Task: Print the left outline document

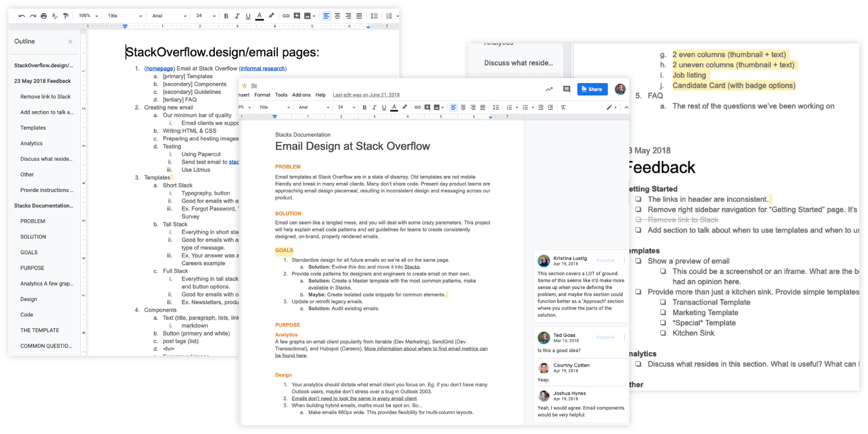Action: tap(44, 16)
